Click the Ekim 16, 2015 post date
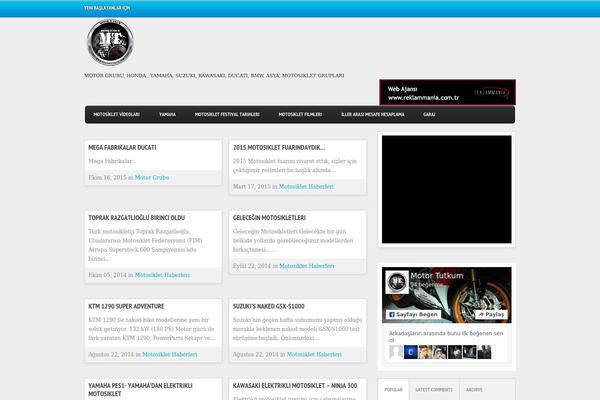This screenshot has height=400, width=600. pyautogui.click(x=107, y=178)
